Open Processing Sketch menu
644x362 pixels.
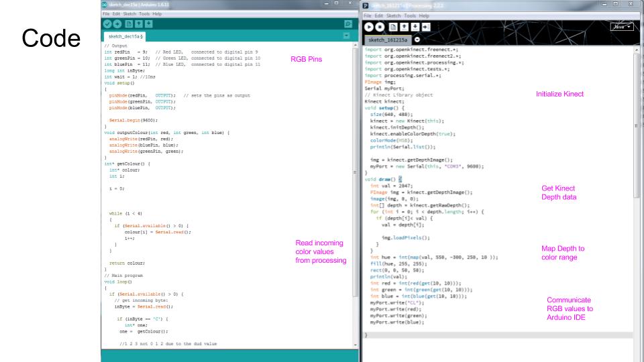392,15
